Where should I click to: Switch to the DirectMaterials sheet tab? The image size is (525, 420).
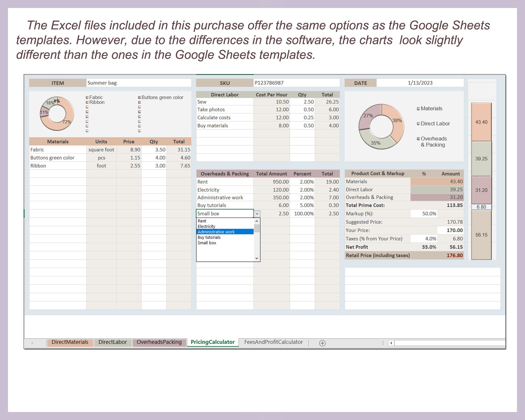70,342
